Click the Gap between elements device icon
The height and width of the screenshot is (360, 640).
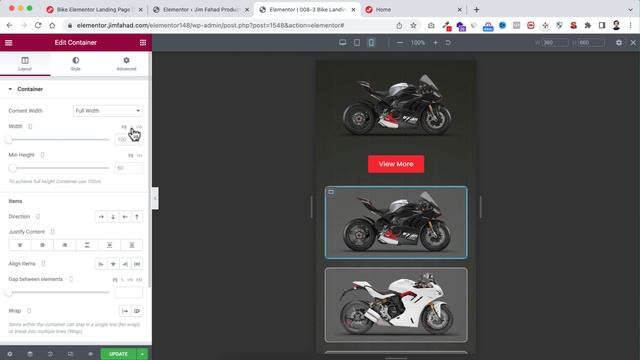[71, 279]
